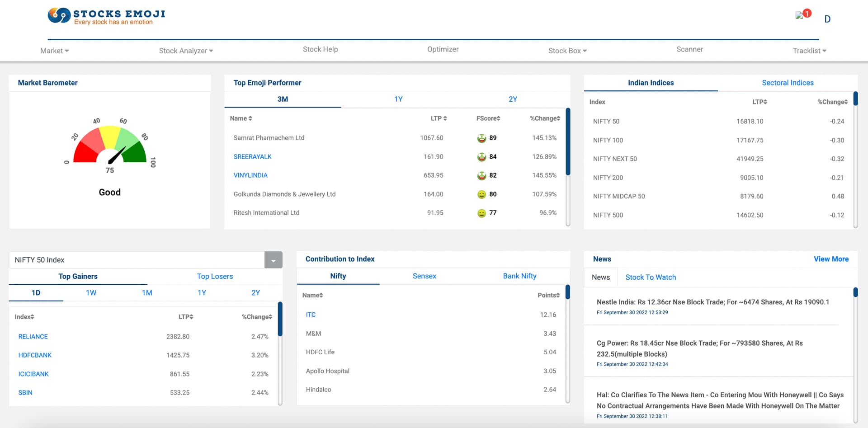Viewport: 868px width, 428px height.
Task: Sort Contribution to Index by Points
Action: [x=549, y=295]
